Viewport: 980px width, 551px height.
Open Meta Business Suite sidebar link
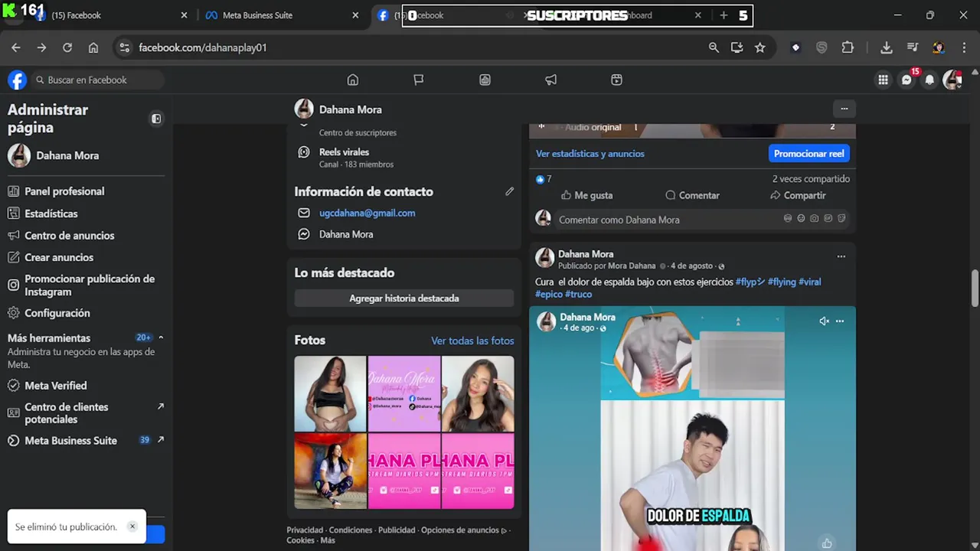[x=86, y=441]
